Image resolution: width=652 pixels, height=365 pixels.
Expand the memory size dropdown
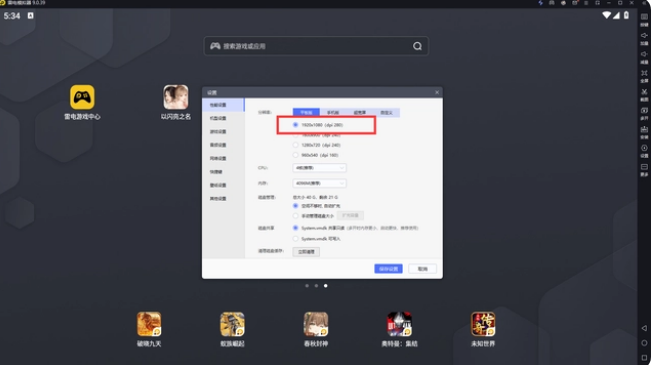click(319, 183)
